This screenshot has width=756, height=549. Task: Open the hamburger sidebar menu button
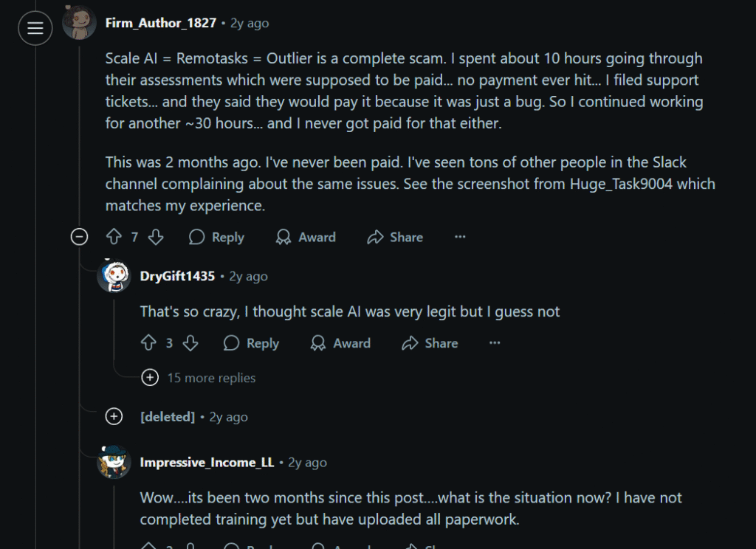[35, 29]
